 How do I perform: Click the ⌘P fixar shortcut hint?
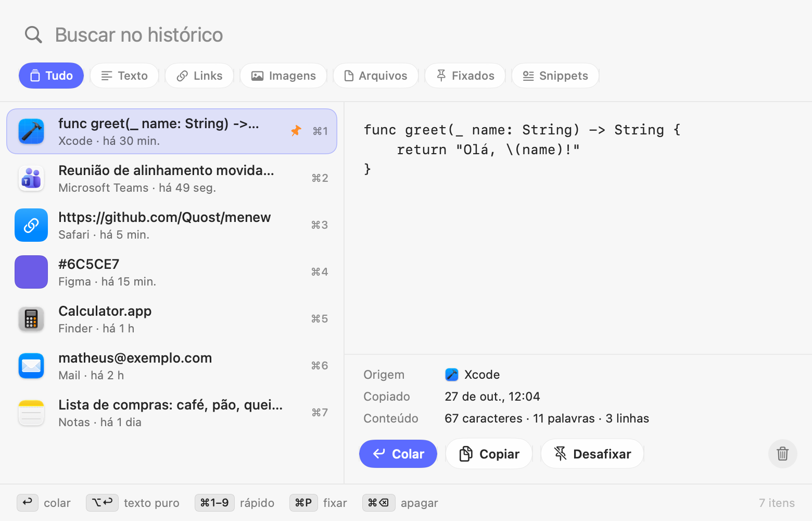303,503
